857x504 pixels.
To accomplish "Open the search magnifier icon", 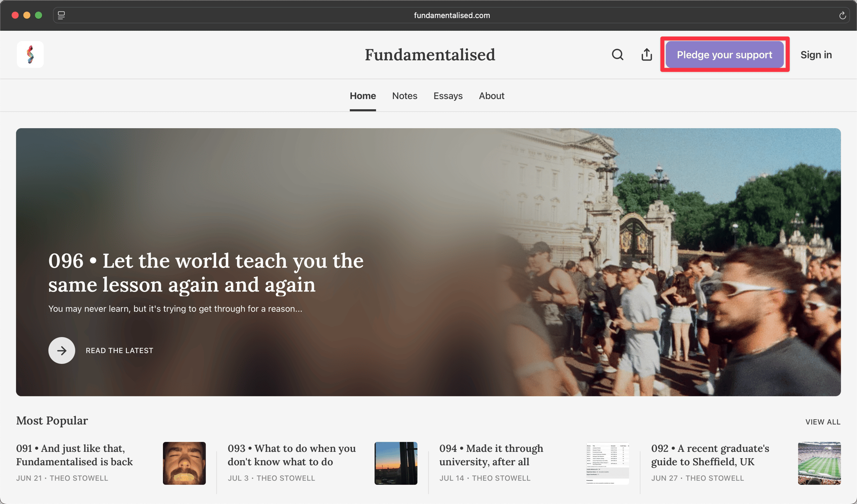I will [x=617, y=54].
